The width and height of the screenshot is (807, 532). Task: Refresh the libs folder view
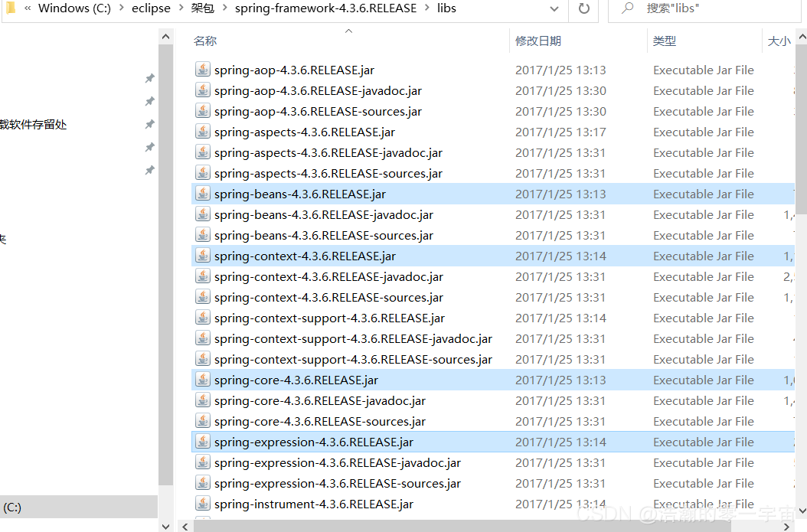tap(583, 8)
